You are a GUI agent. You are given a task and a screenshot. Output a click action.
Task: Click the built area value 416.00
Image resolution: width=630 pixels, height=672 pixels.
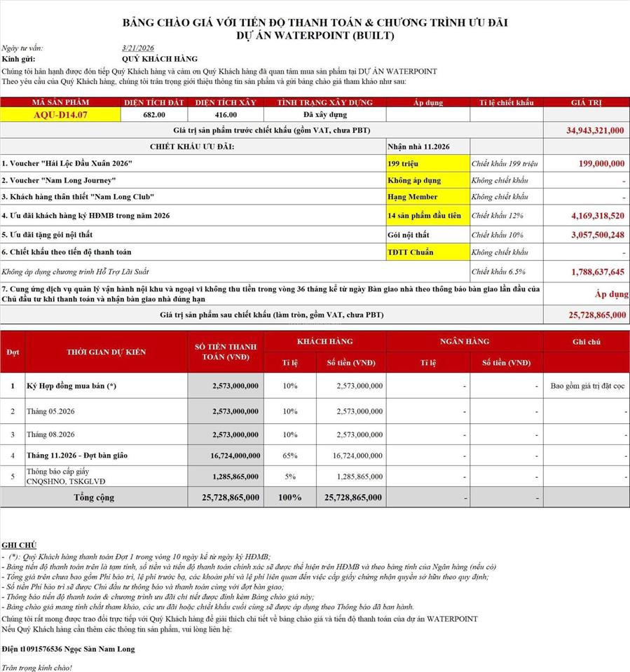[x=226, y=114]
